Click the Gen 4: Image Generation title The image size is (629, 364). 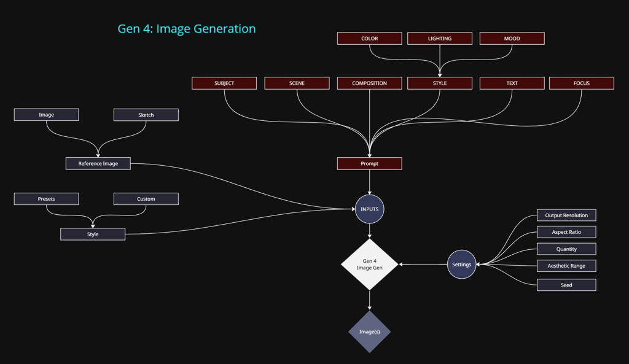click(x=186, y=29)
